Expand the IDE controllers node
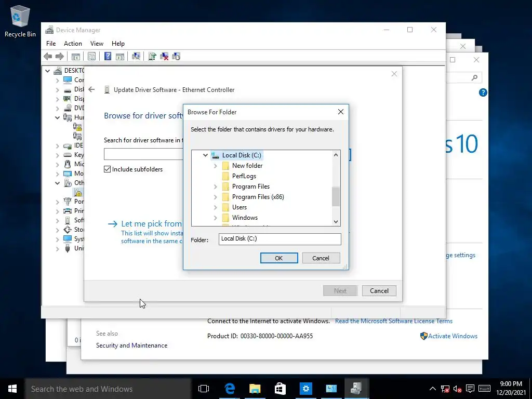Screen dimensions: 532x399 [x=57, y=146]
